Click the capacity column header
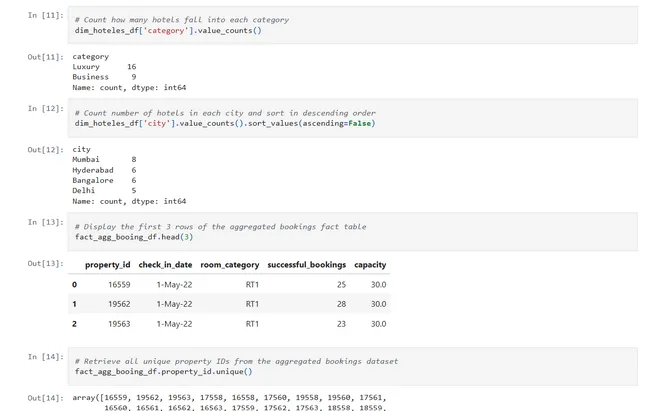The height and width of the screenshot is (411, 650). click(x=370, y=265)
